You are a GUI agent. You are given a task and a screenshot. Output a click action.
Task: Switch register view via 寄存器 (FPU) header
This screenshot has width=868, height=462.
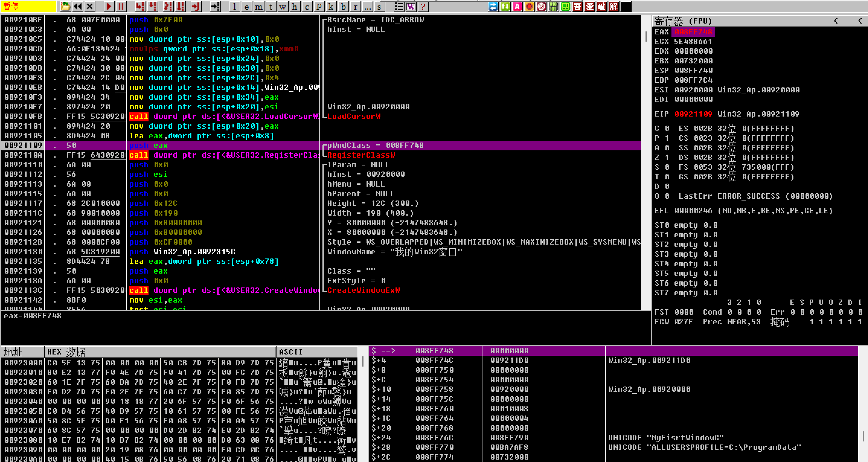(683, 21)
